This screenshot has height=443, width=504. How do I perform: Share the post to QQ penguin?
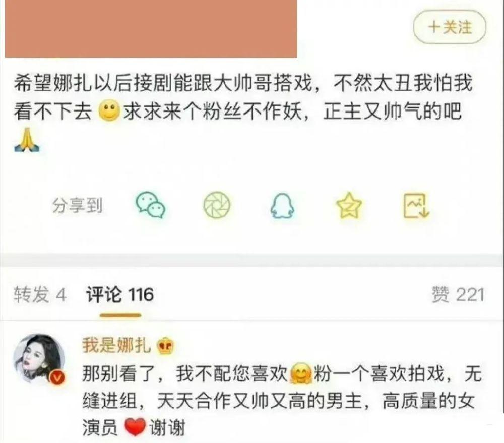282,206
